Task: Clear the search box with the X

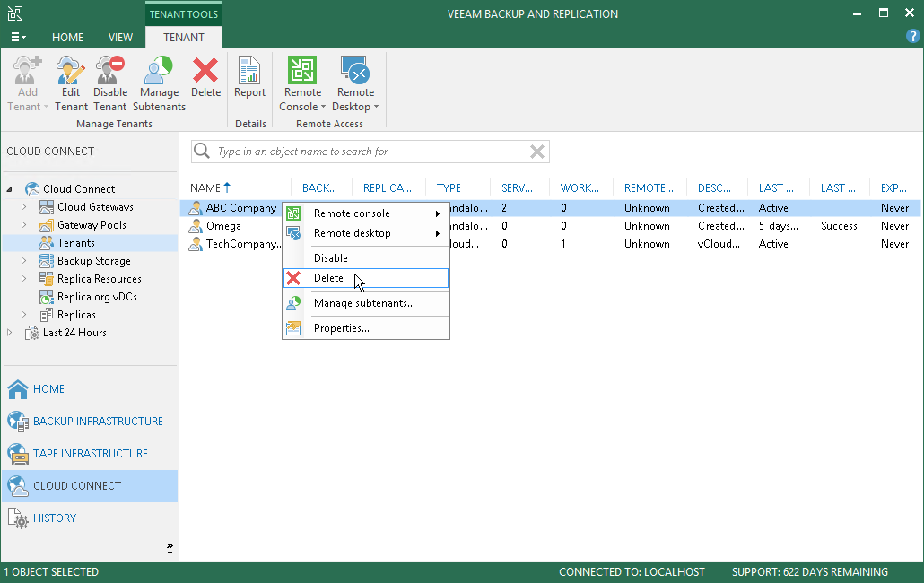Action: [536, 152]
